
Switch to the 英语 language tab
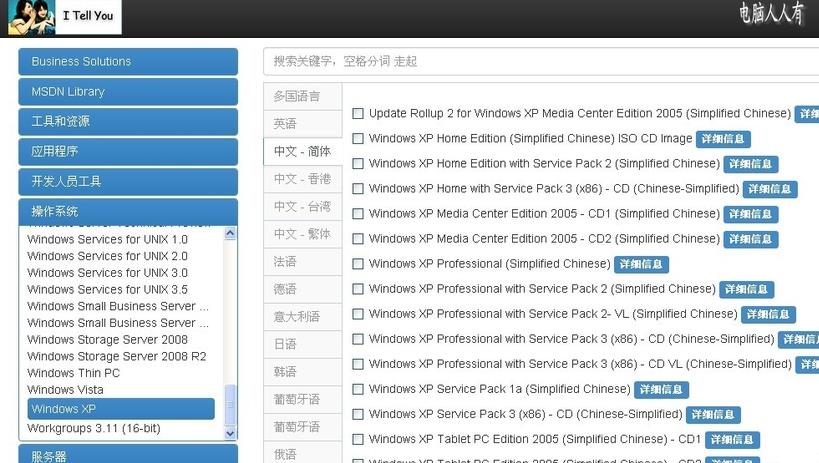pyautogui.click(x=286, y=124)
